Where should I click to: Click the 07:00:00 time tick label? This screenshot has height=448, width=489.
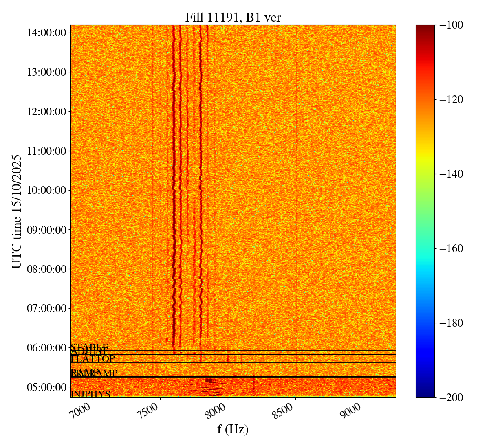tap(46, 308)
